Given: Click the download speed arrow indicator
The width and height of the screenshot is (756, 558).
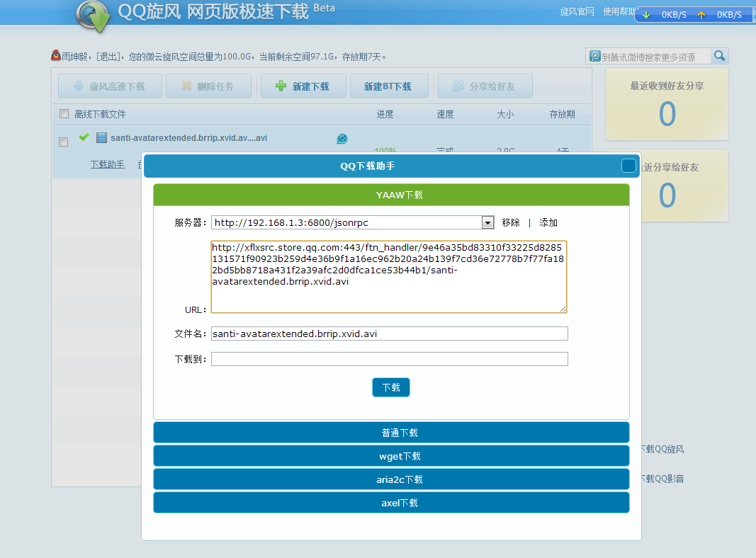Looking at the screenshot, I should (x=647, y=15).
